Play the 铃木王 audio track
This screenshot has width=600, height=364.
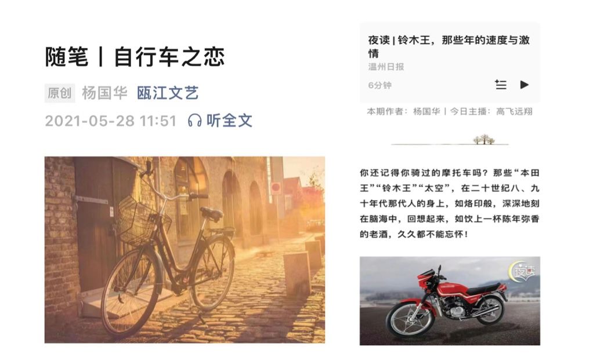tap(524, 85)
